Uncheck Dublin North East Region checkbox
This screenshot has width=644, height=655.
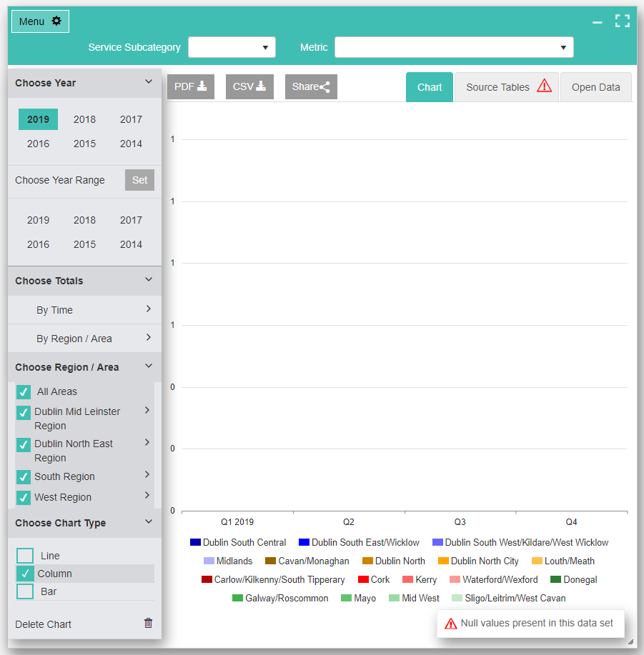24,445
